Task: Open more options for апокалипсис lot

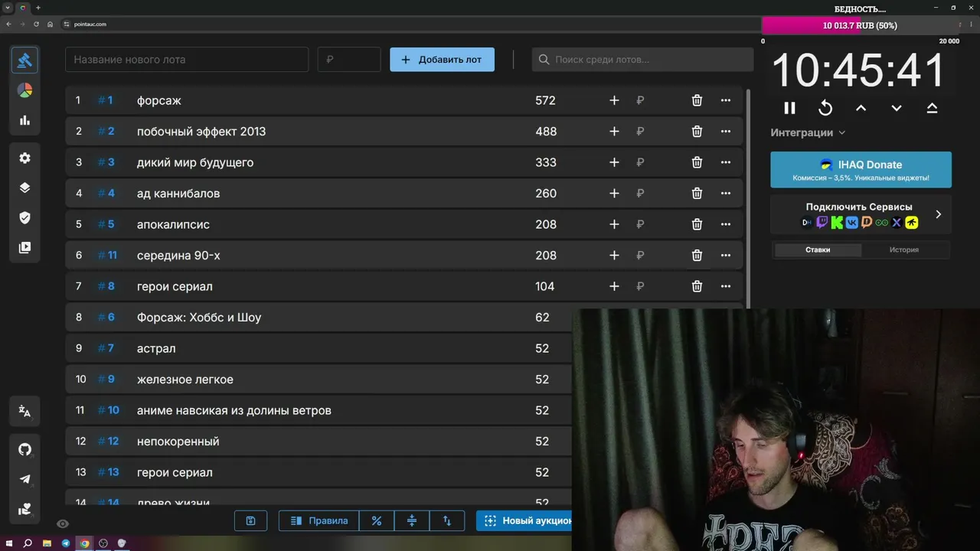Action: coord(726,224)
